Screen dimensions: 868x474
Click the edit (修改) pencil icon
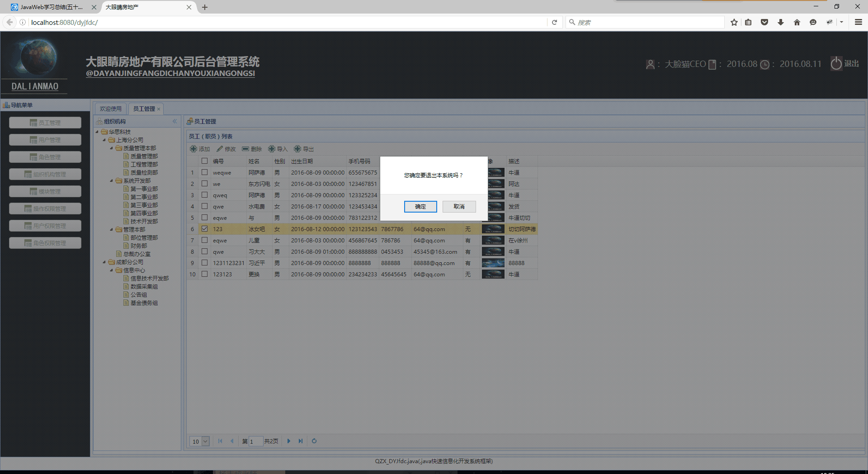(x=220, y=149)
